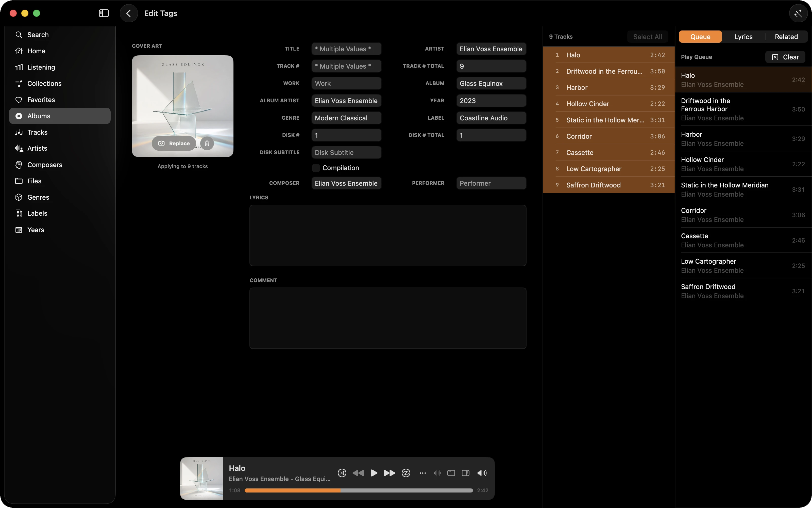Go to Home in the sidebar

click(60, 51)
